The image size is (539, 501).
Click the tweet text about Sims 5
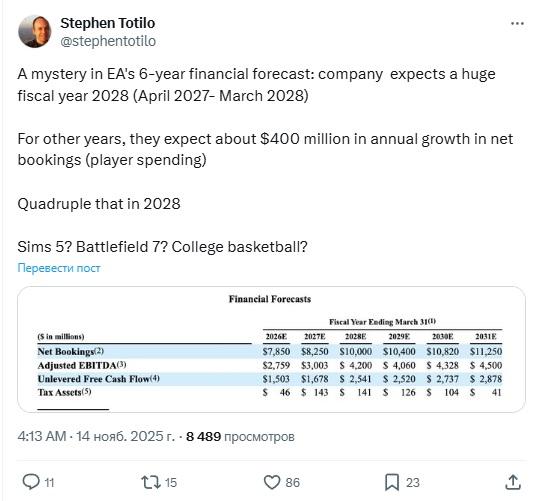pos(162,247)
